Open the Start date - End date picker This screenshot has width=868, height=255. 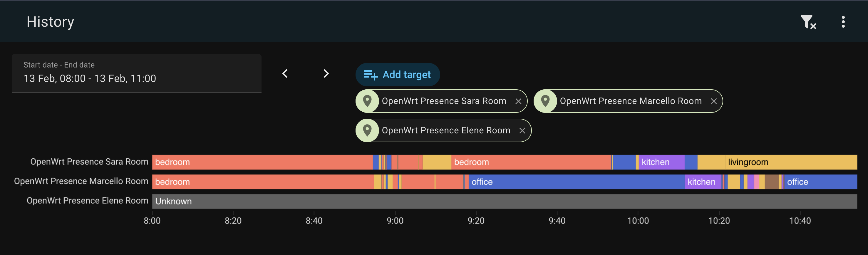pos(136,73)
